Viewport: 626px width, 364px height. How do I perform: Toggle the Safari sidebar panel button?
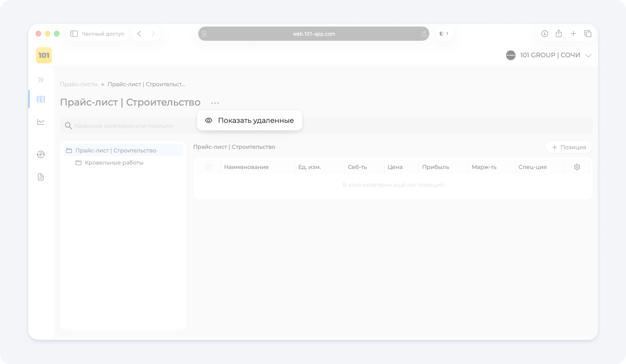tap(74, 34)
